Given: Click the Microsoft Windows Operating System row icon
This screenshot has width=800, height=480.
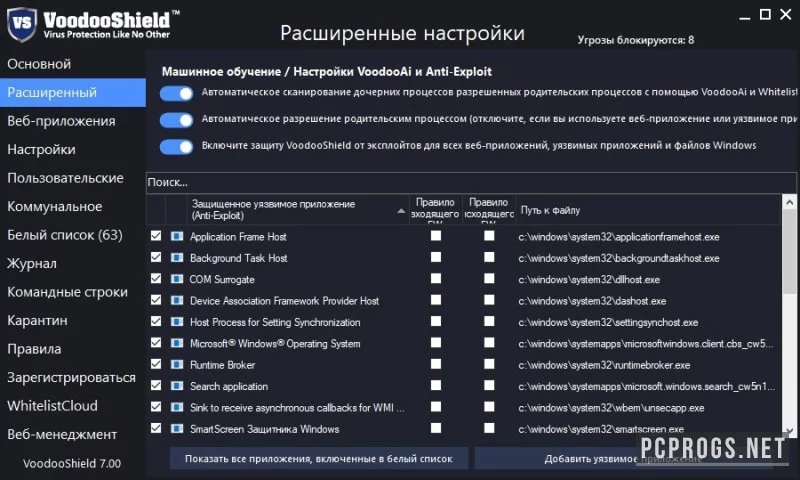Looking at the screenshot, I should point(177,343).
